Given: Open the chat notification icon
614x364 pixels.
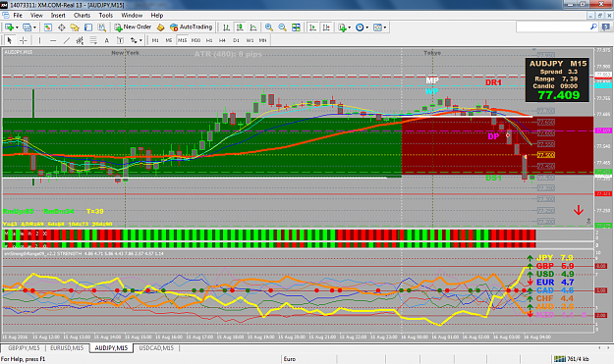Looking at the screenshot, I should pyautogui.click(x=605, y=26).
